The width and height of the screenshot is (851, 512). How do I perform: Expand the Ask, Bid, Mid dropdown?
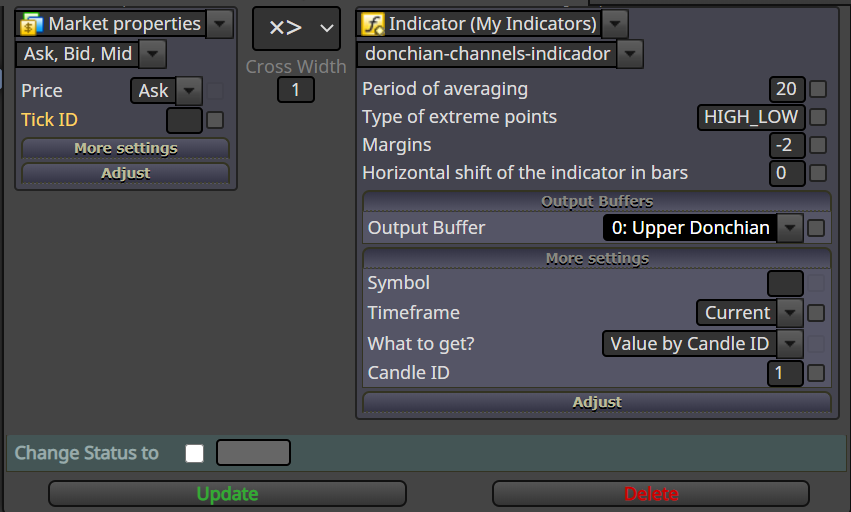pos(153,54)
